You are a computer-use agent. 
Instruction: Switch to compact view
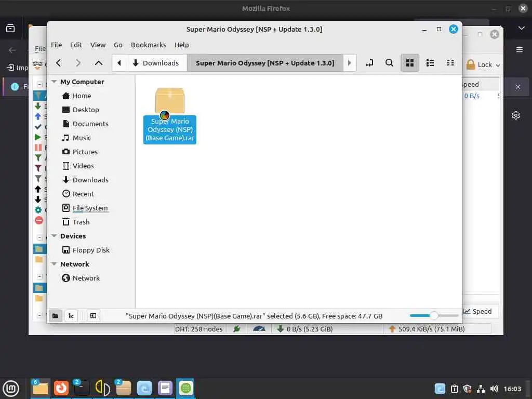450,63
